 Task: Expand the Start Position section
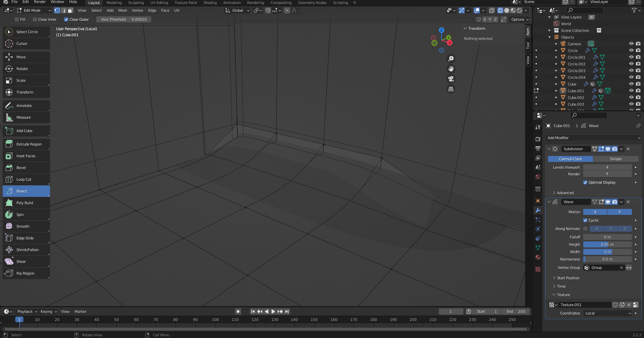tap(568, 278)
